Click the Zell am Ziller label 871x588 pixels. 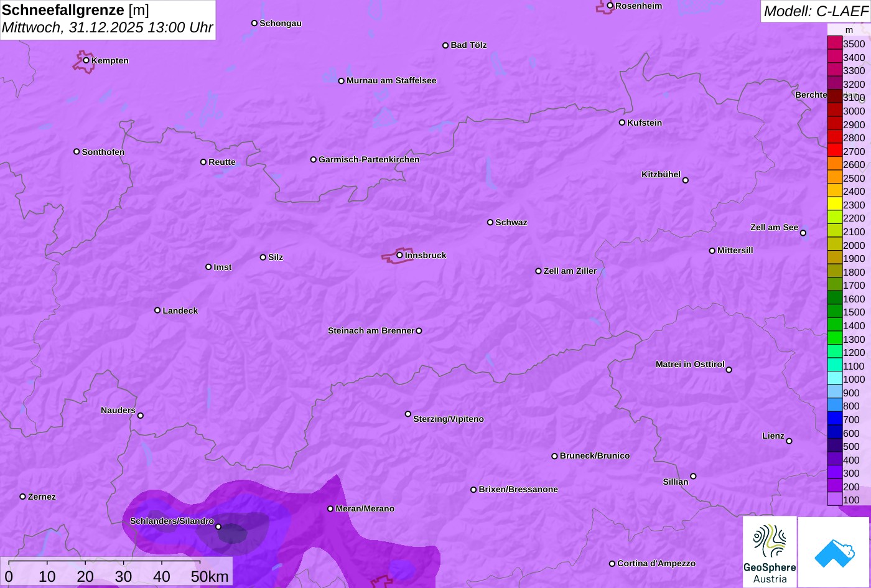(x=570, y=271)
